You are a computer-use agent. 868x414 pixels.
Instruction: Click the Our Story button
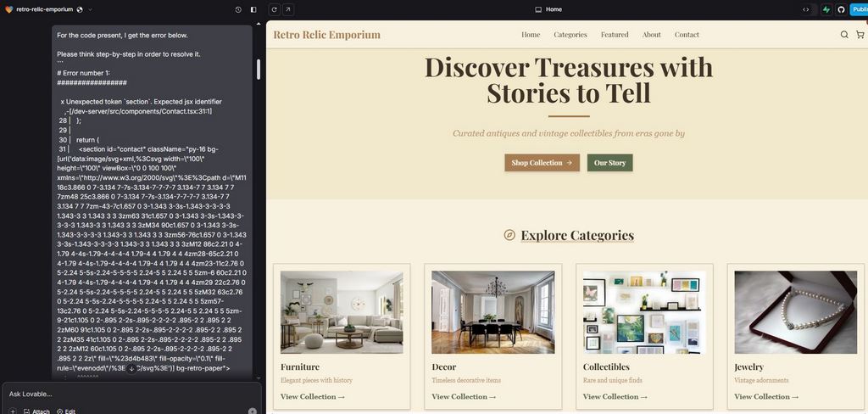point(609,163)
